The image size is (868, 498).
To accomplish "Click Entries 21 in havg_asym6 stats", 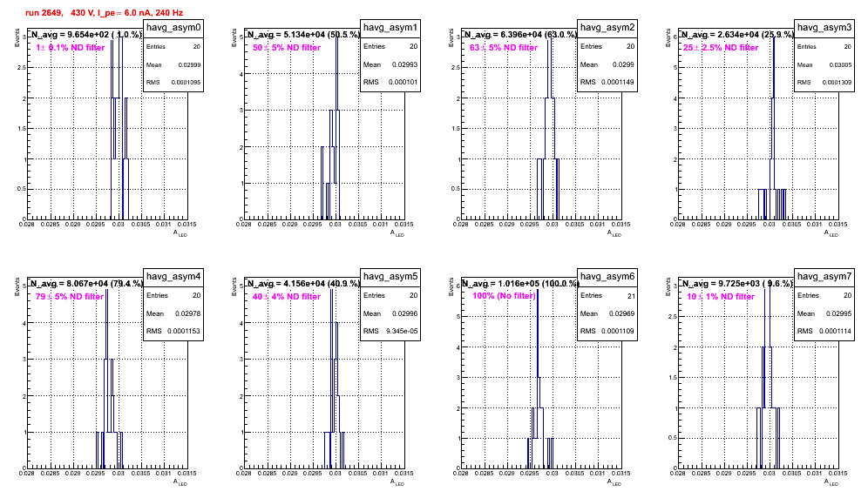I will point(607,296).
